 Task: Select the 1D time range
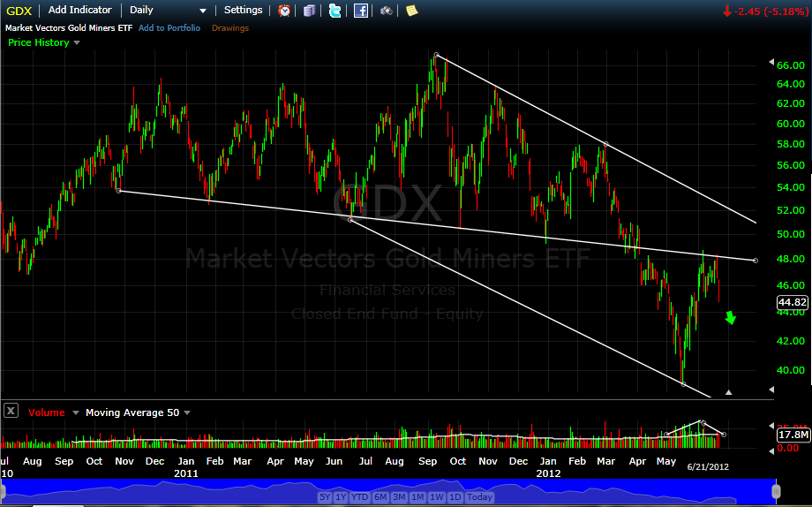pyautogui.click(x=455, y=496)
